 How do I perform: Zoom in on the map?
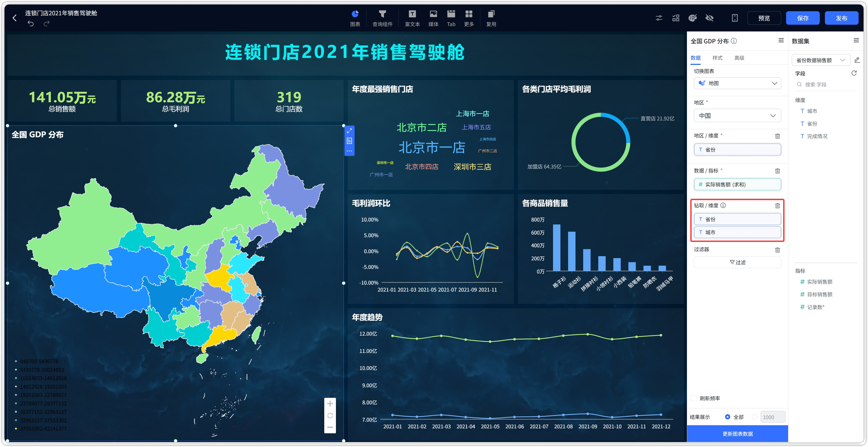coord(330,404)
